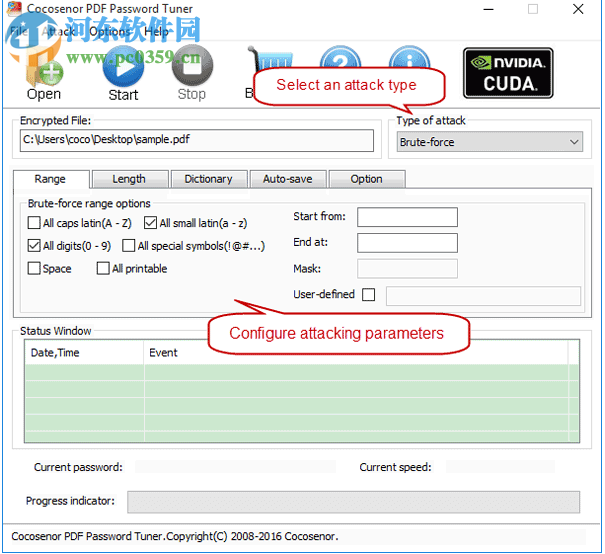
Task: Enable All special symbols checkbox
Action: point(128,245)
